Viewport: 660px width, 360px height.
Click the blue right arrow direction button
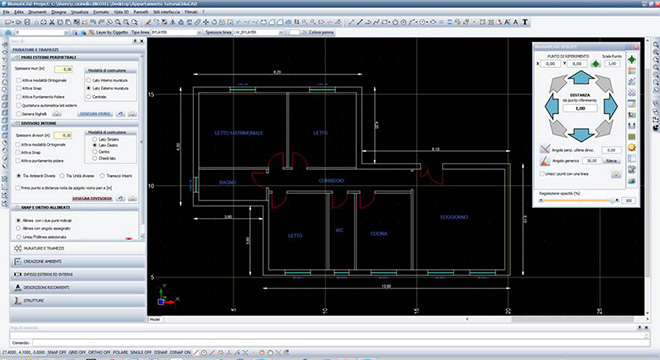[x=610, y=107]
